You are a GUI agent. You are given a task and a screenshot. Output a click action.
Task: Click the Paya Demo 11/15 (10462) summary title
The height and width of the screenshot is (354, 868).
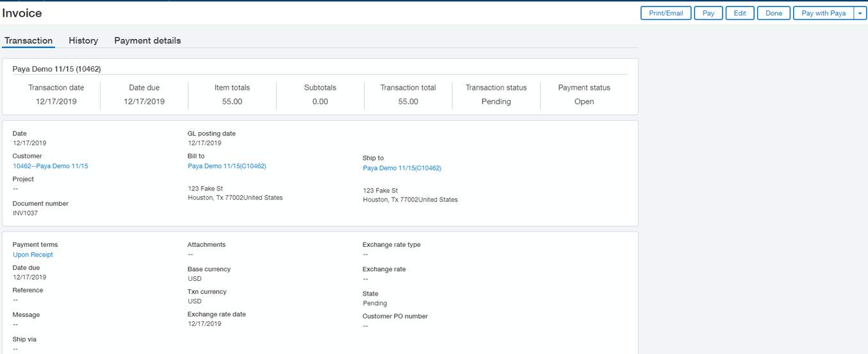(x=56, y=69)
